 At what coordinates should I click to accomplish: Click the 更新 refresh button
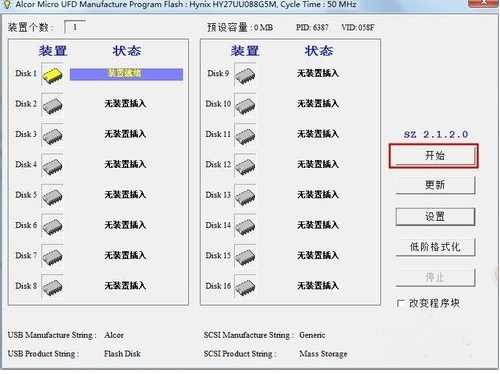435,185
